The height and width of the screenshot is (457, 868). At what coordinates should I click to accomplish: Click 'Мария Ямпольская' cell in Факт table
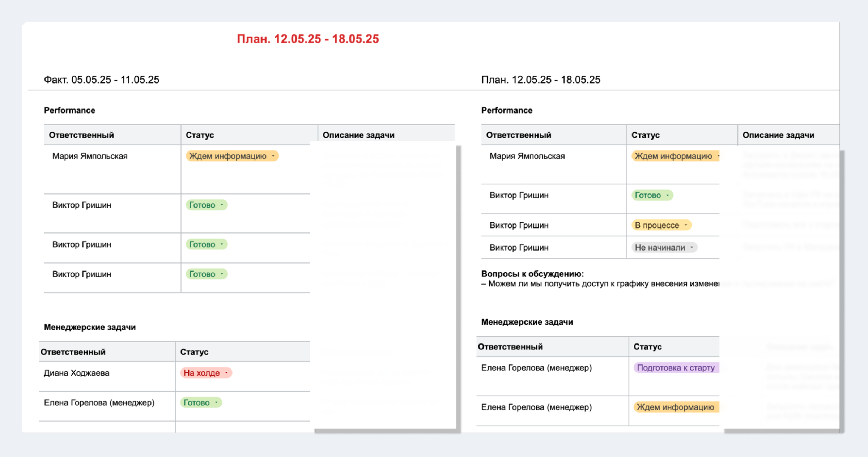click(x=90, y=156)
